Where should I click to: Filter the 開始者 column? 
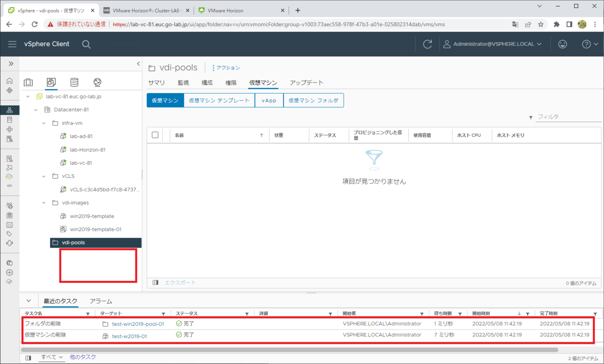coord(421,314)
